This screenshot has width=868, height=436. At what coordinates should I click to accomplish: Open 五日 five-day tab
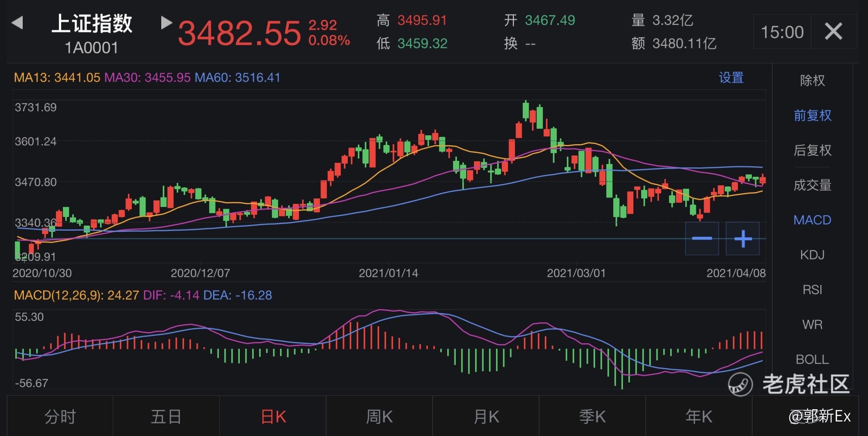coord(166,416)
